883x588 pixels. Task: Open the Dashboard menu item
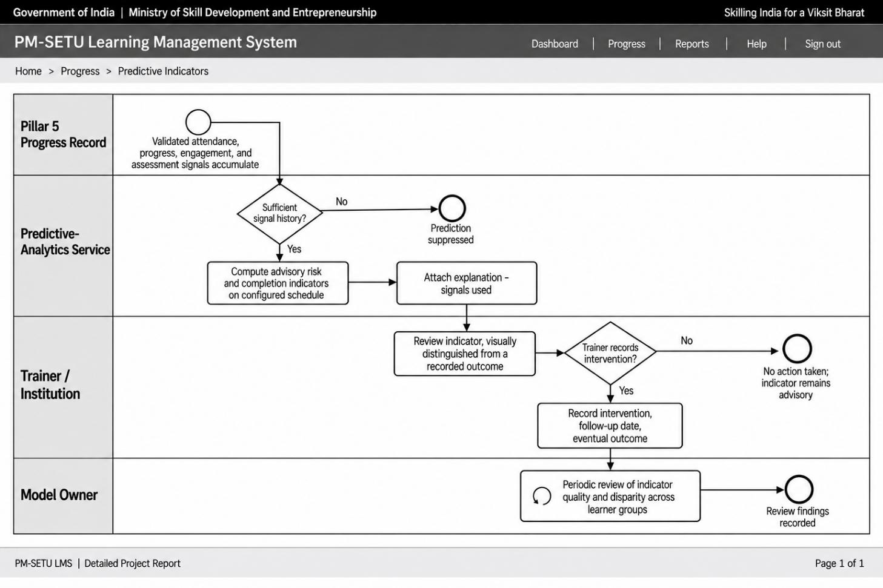pos(555,44)
